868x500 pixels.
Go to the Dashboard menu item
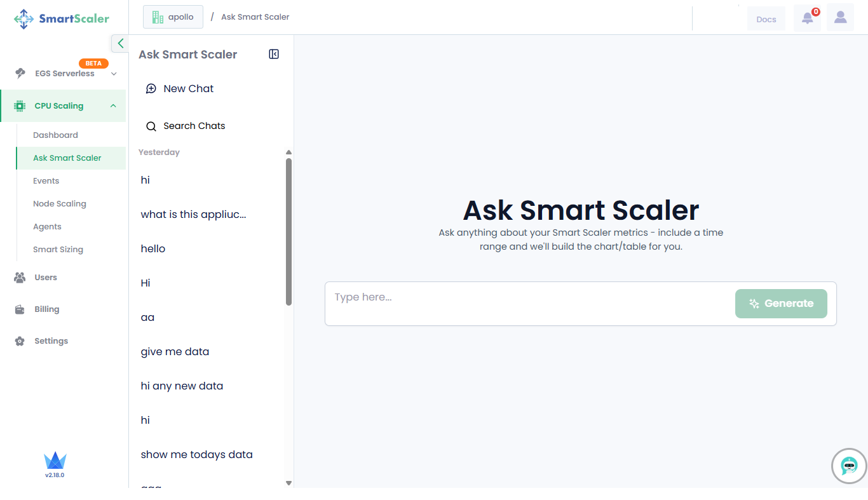point(55,135)
